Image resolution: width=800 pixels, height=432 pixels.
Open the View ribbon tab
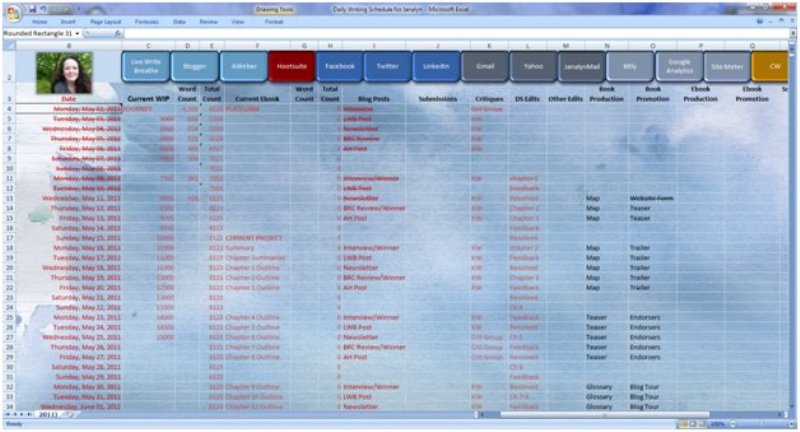pos(238,22)
